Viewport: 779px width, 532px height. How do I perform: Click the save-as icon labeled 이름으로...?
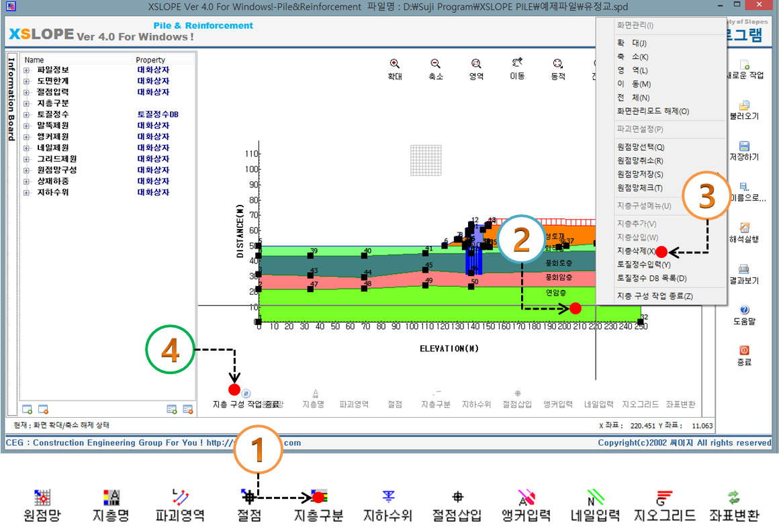(x=744, y=187)
